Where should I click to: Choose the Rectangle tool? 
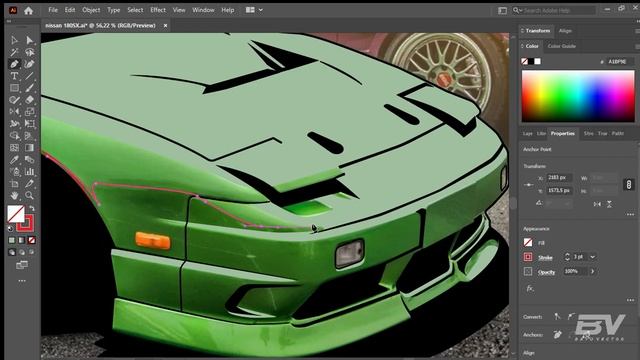click(x=14, y=88)
